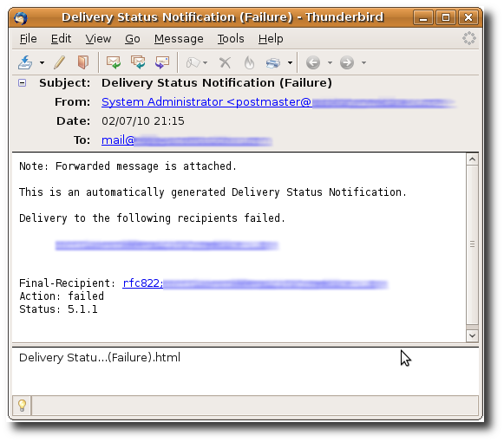
Task: Click the rfc822 final recipient link
Action: (x=143, y=283)
